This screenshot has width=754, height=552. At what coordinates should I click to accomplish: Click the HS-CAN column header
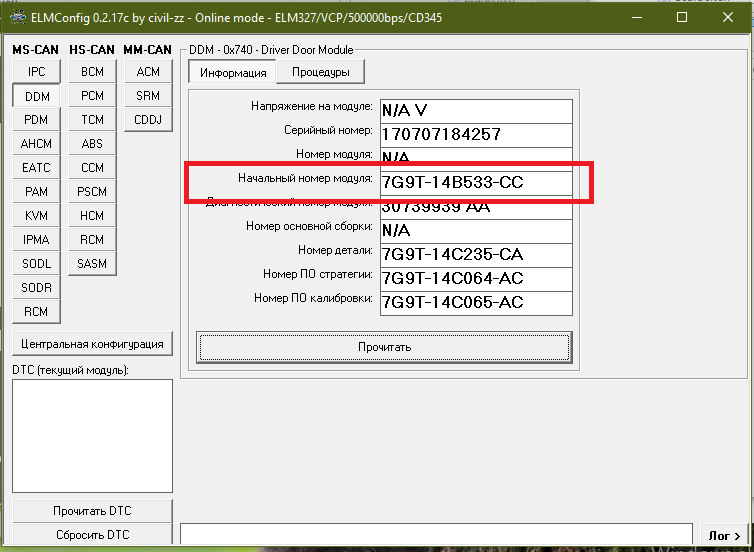click(92, 50)
